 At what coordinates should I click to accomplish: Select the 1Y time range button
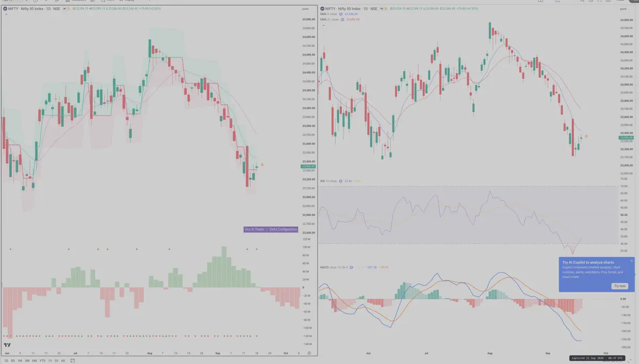click(x=50, y=361)
